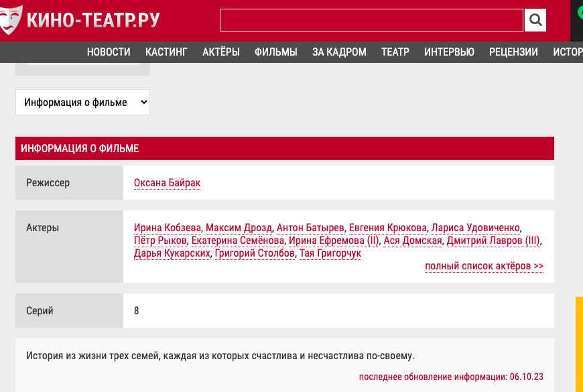
Task: Go to the «Кастинг» section
Action: tap(166, 52)
